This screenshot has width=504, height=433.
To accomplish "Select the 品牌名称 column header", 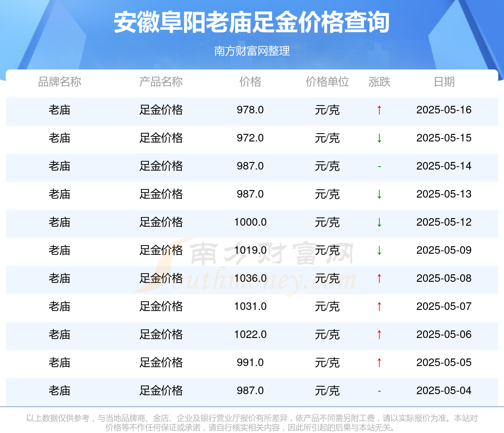I will click(x=60, y=82).
